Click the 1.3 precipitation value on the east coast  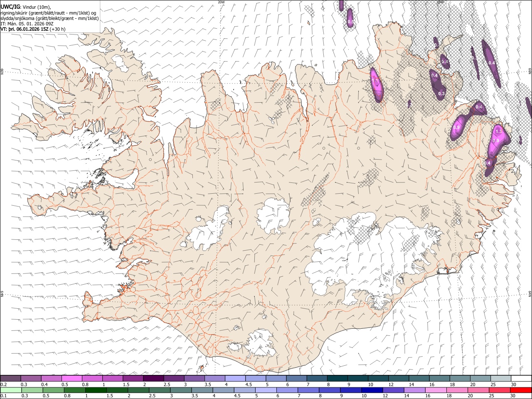coord(499,131)
